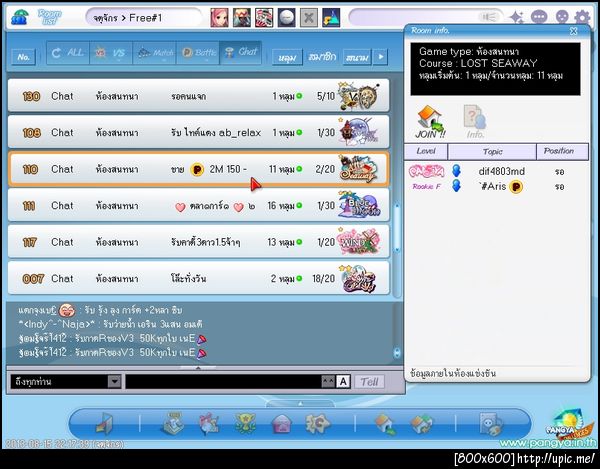Image resolution: width=600 pixels, height=469 pixels.
Task: Click the Tell send button
Action: pos(369,382)
